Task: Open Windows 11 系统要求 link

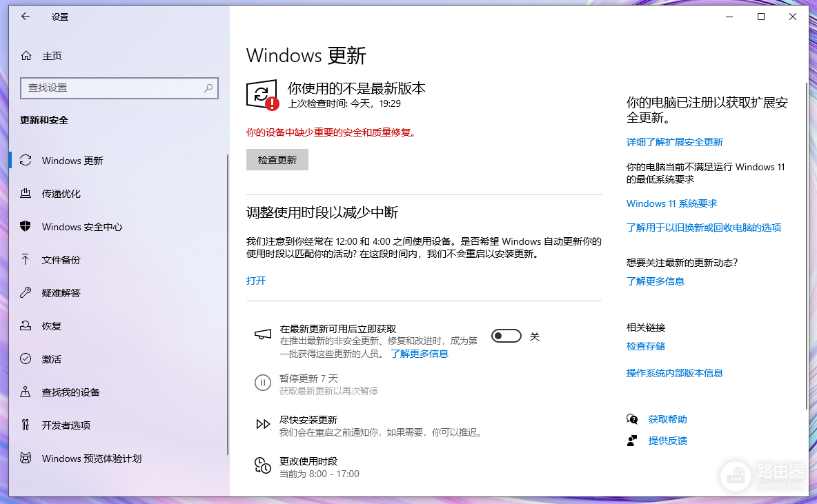Action: 671,203
